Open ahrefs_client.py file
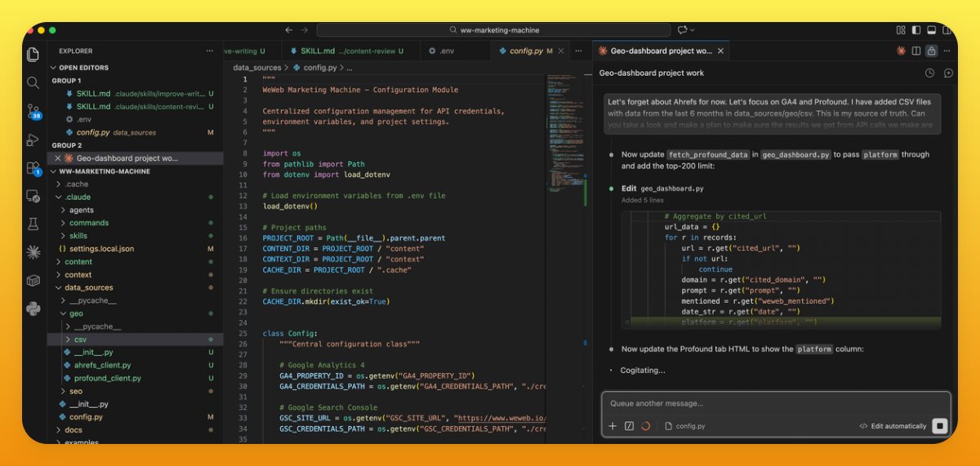Image resolution: width=980 pixels, height=466 pixels. 102,366
